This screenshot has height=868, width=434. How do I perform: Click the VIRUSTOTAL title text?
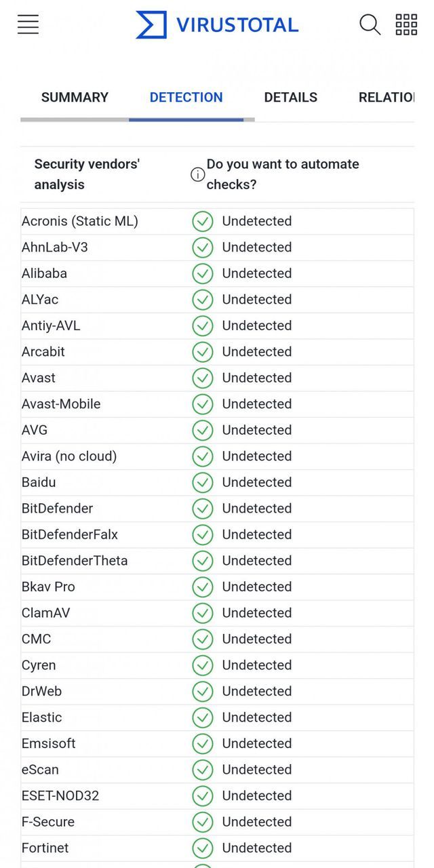237,25
